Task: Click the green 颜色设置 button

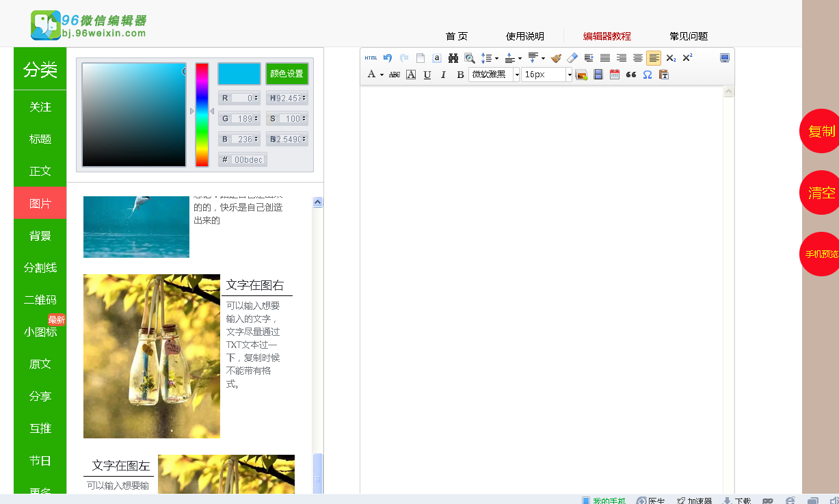Action: coord(287,73)
